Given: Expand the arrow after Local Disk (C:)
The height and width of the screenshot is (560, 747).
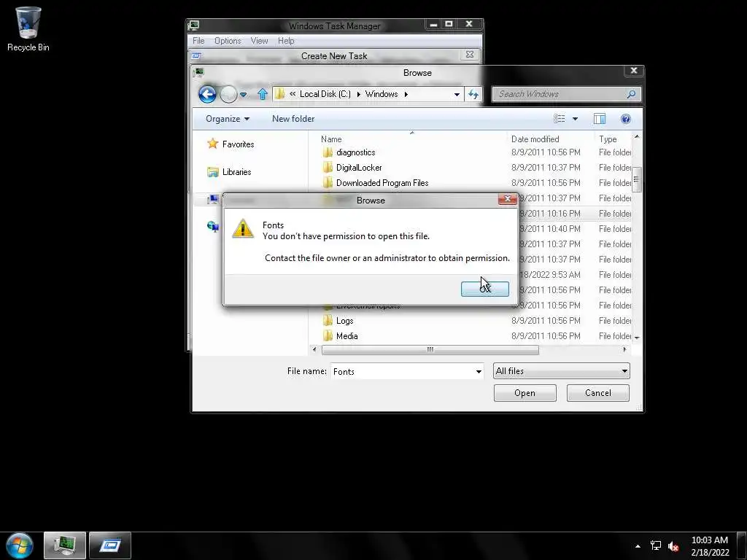Looking at the screenshot, I should click(x=358, y=94).
